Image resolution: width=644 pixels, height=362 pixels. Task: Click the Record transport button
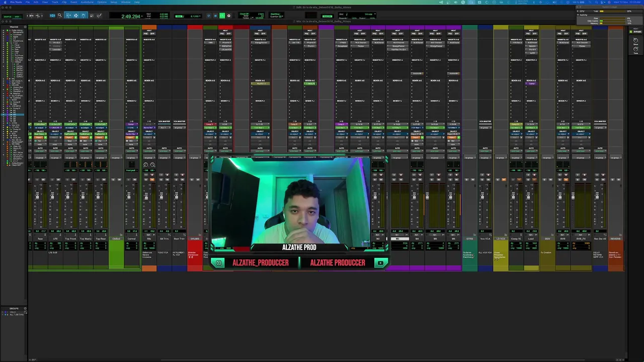(x=228, y=16)
